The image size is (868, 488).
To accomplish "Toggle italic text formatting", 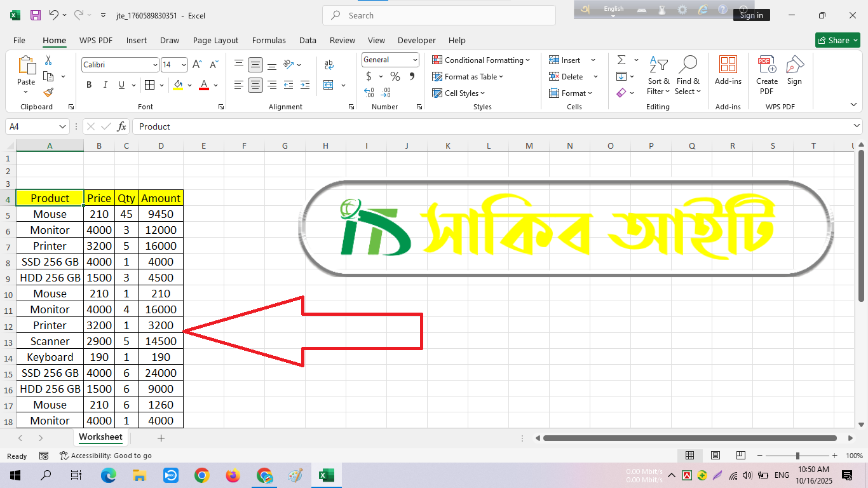I will [x=105, y=85].
